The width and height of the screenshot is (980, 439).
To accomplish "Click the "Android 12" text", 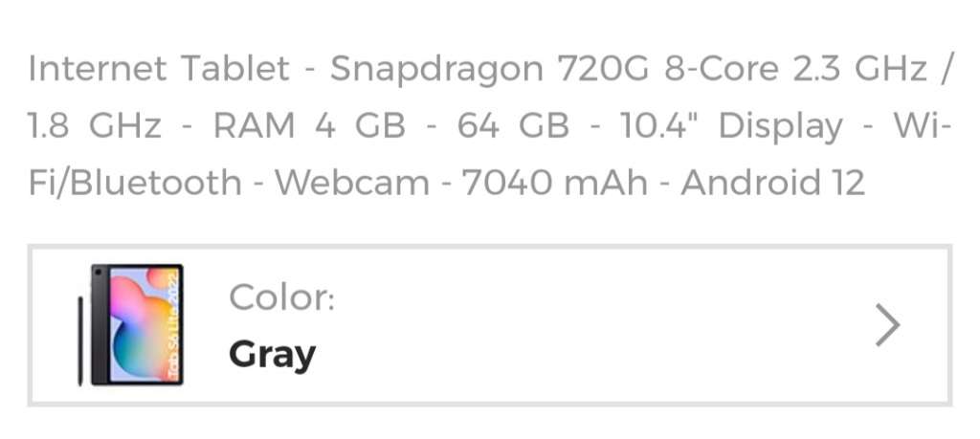I will tap(772, 182).
